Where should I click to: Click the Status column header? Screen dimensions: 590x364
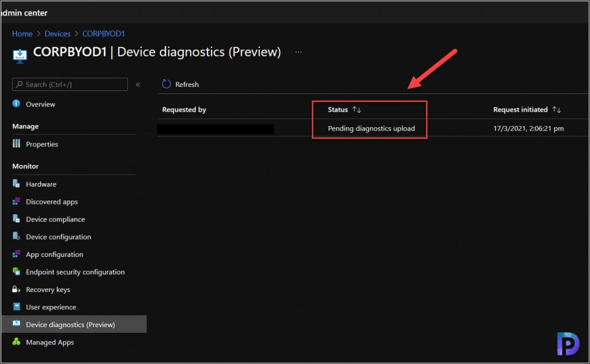point(338,109)
